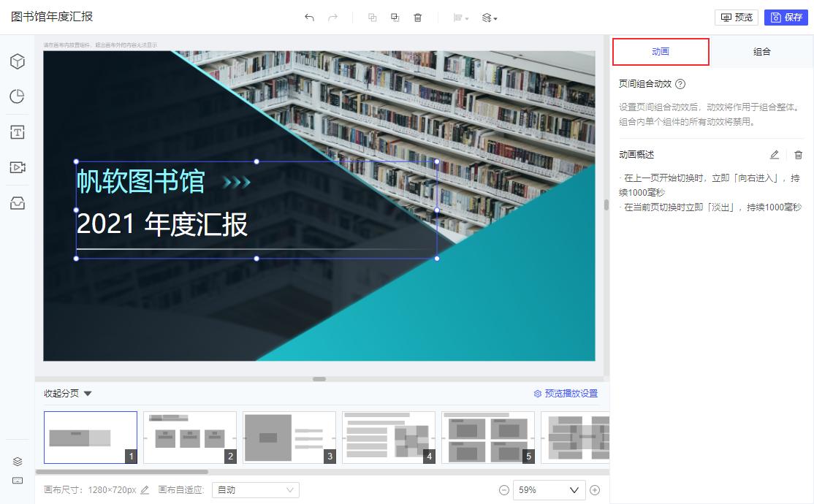Open the zoom level 59% dropdown
The image size is (814, 504).
(x=549, y=489)
